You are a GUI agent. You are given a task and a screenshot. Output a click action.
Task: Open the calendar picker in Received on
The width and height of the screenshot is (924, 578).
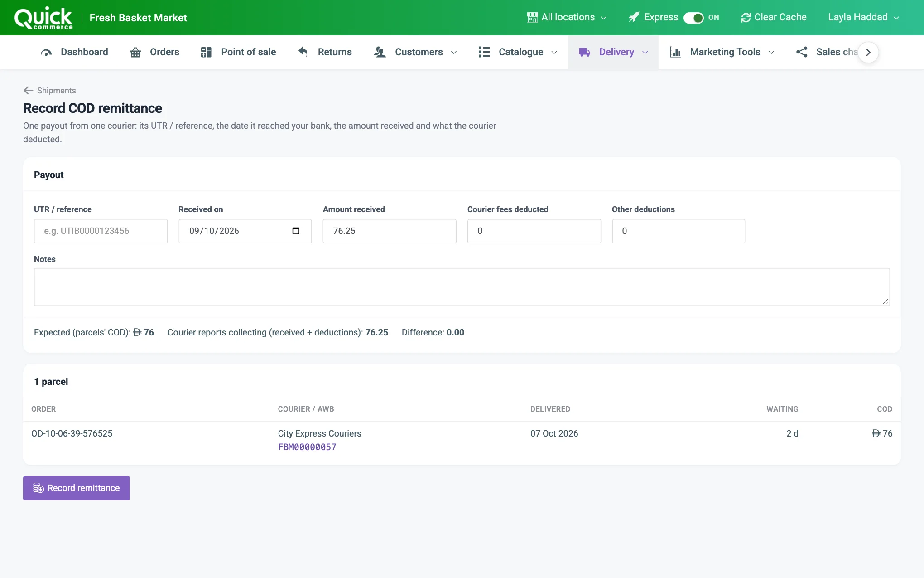pyautogui.click(x=296, y=231)
